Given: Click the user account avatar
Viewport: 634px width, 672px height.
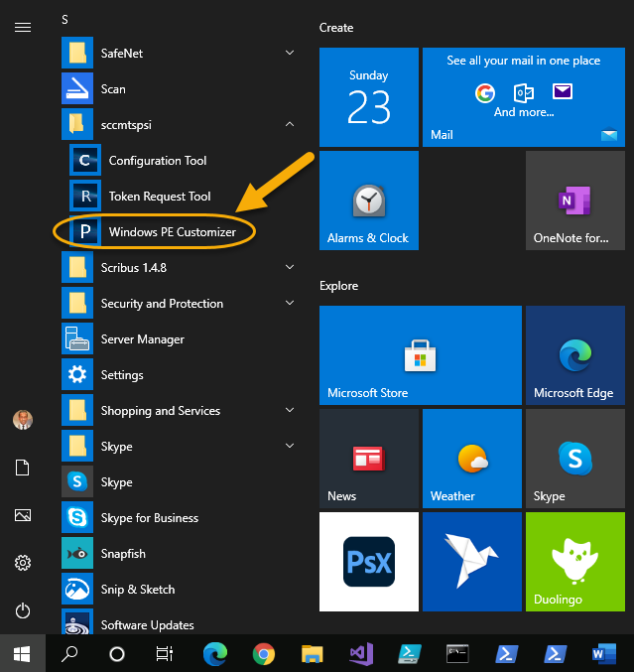Looking at the screenshot, I should coord(22,420).
